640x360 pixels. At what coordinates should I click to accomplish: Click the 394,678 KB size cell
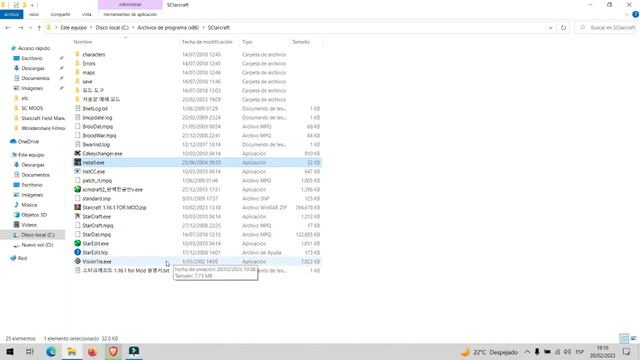pos(307,207)
